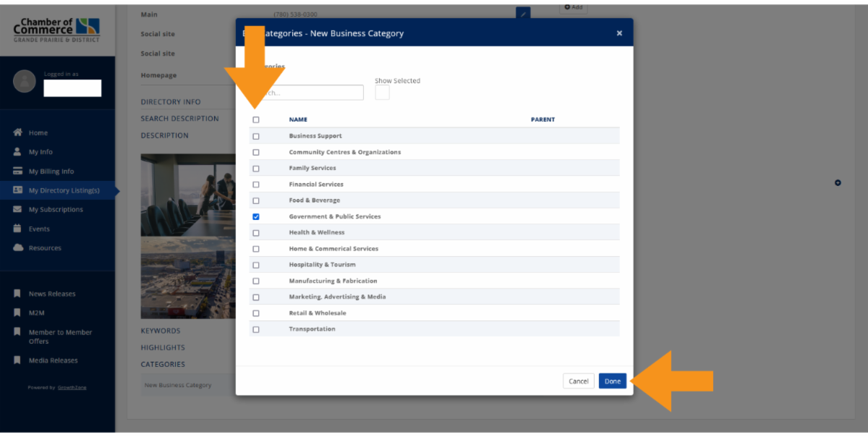Check the Business Support checkbox

(256, 136)
